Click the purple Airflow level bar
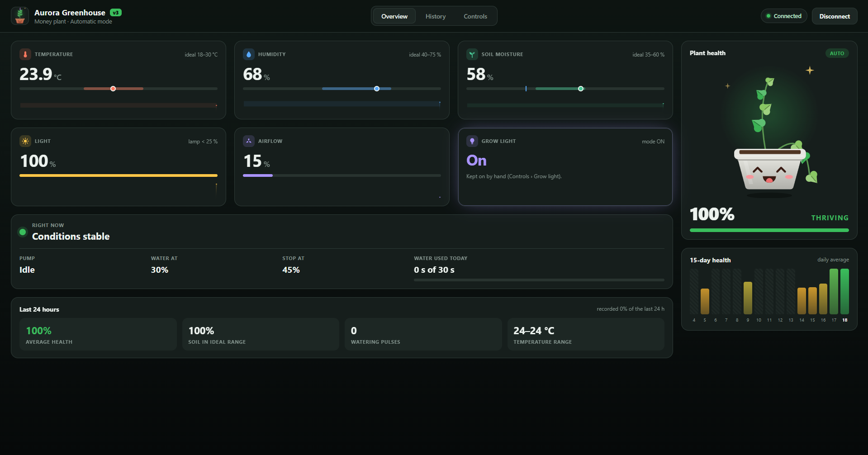The width and height of the screenshot is (868, 455). click(258, 175)
